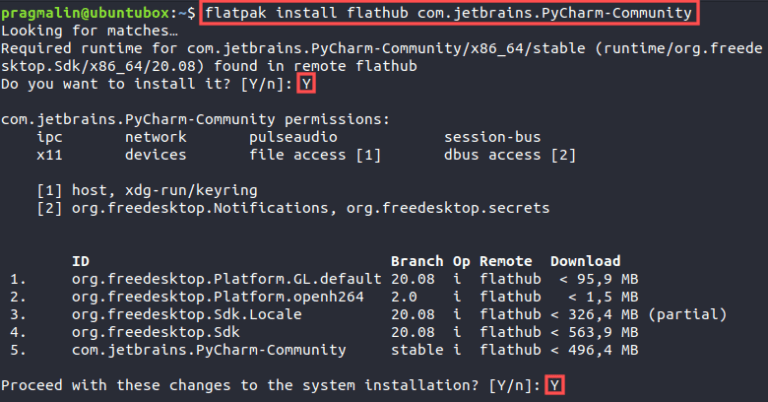The height and width of the screenshot is (402, 768).
Task: Click the 'Download' column header
Action: click(585, 261)
